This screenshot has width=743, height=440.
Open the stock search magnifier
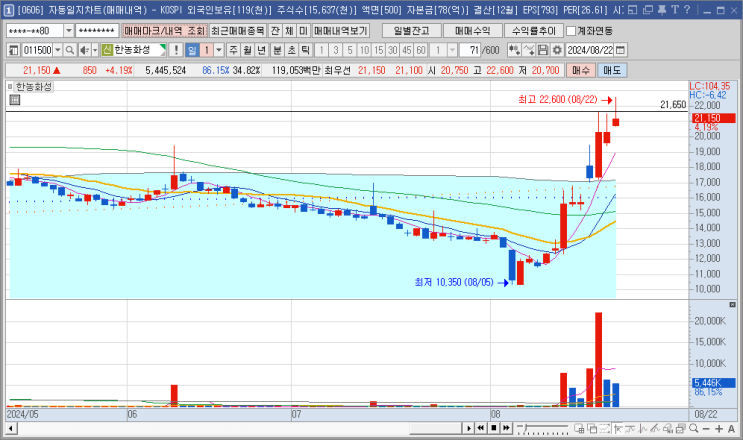tap(70, 50)
